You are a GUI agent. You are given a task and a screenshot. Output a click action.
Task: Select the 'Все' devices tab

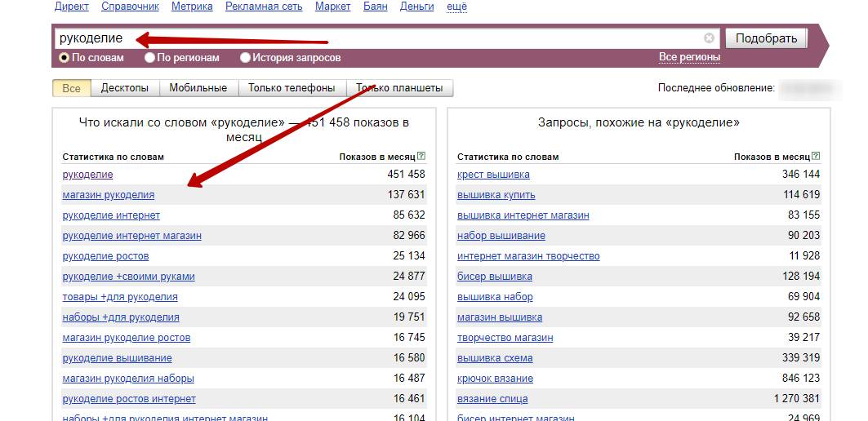tap(72, 88)
